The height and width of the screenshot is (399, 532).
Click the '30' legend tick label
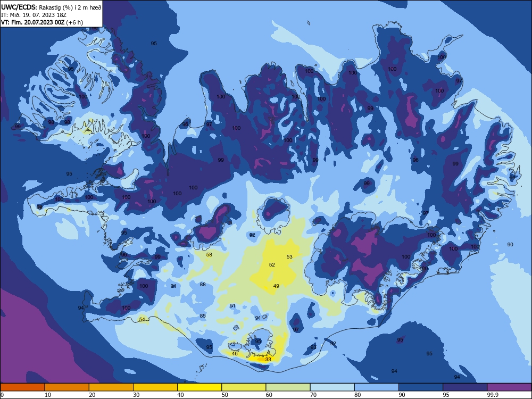click(136, 395)
